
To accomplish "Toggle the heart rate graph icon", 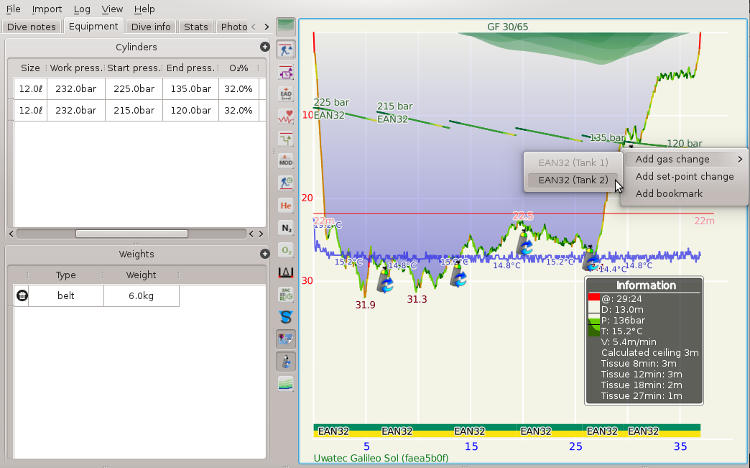I will point(286,116).
